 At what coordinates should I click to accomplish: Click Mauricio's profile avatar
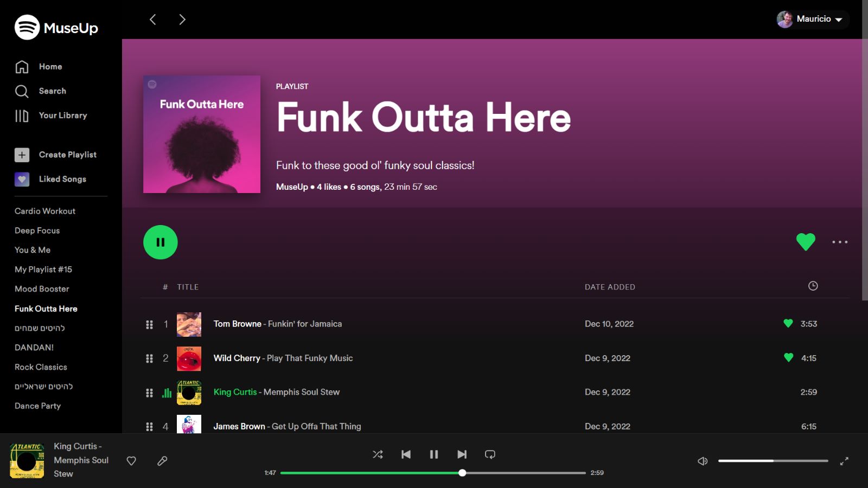(x=784, y=19)
